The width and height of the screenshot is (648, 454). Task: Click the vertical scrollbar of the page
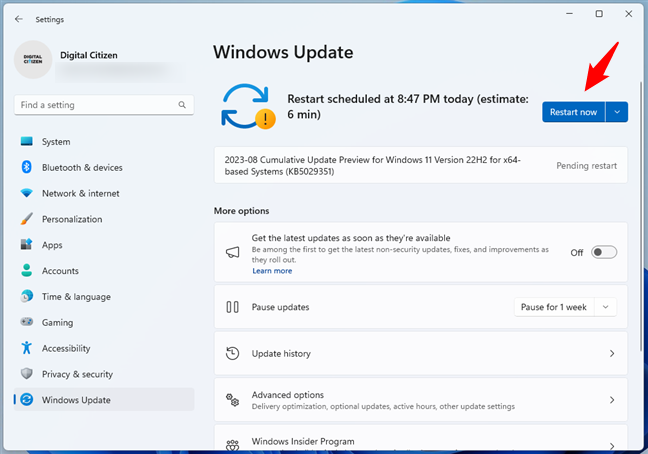coord(641,215)
